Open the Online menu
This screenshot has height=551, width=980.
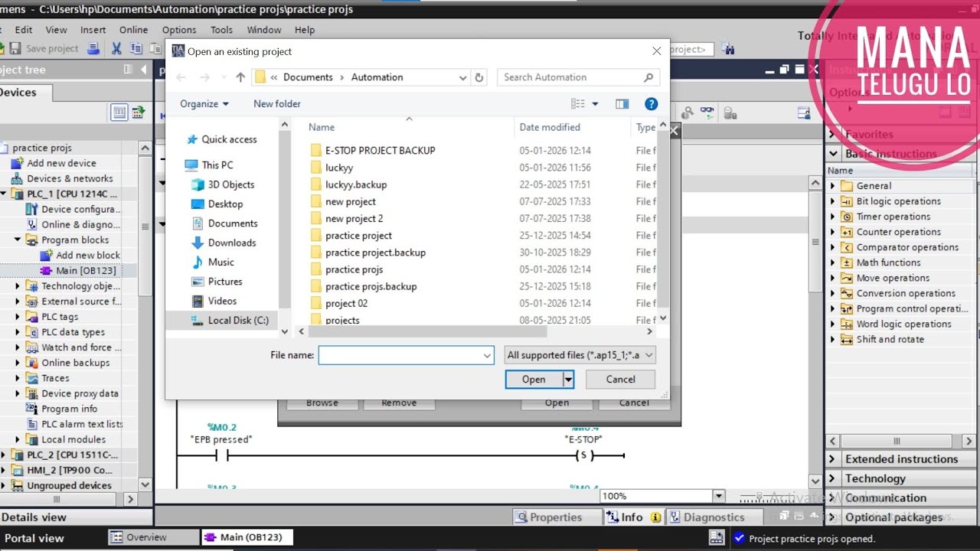click(133, 30)
